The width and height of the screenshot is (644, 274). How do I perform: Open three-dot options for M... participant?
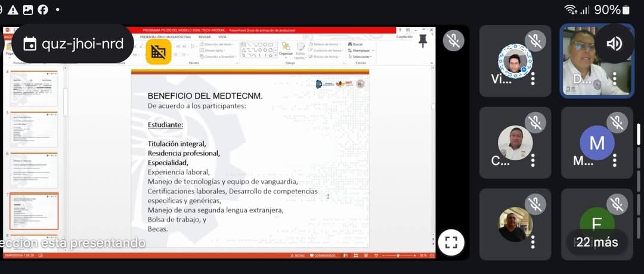point(615,160)
